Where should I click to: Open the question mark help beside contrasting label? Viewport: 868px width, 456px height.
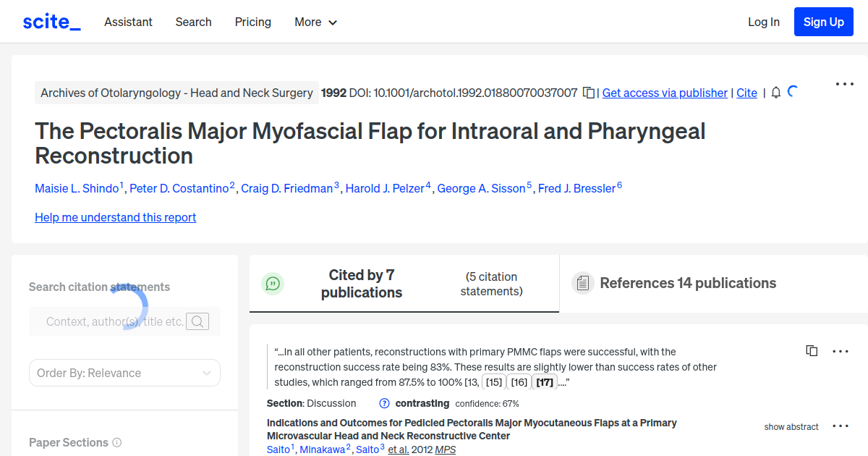click(384, 403)
